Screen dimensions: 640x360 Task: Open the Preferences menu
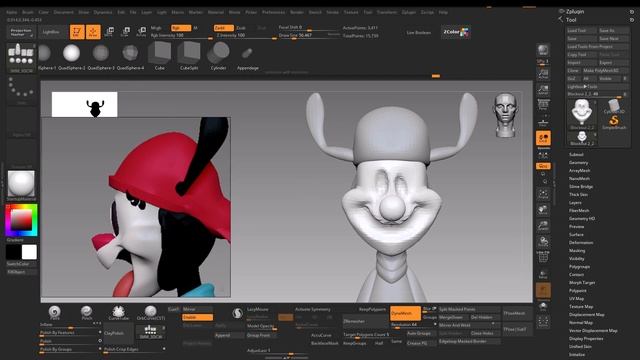click(x=273, y=12)
